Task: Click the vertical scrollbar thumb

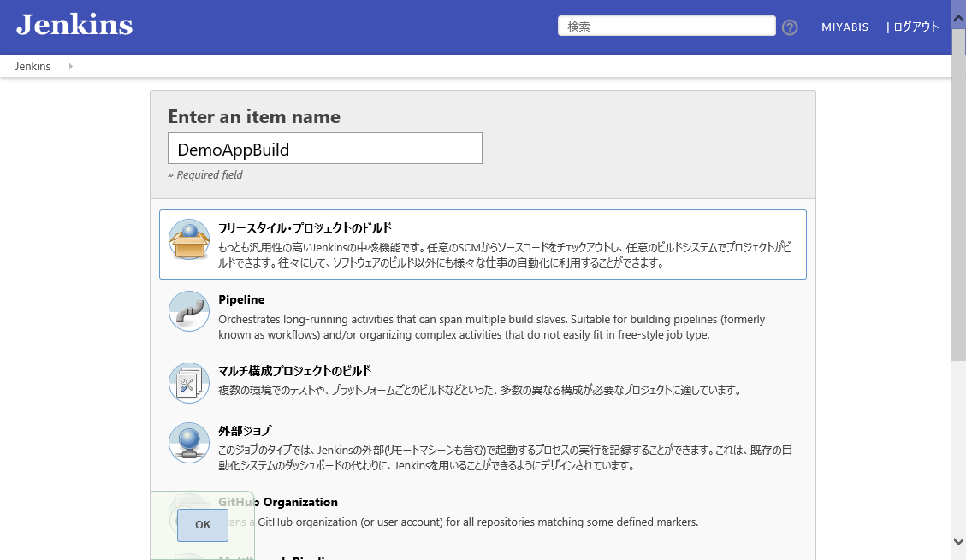Action: click(x=958, y=194)
